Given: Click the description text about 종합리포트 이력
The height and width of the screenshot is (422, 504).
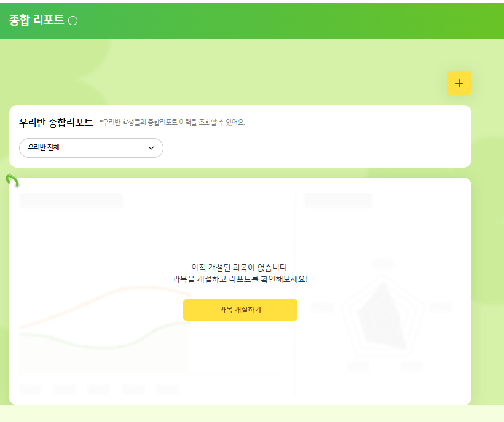Looking at the screenshot, I should point(172,122).
